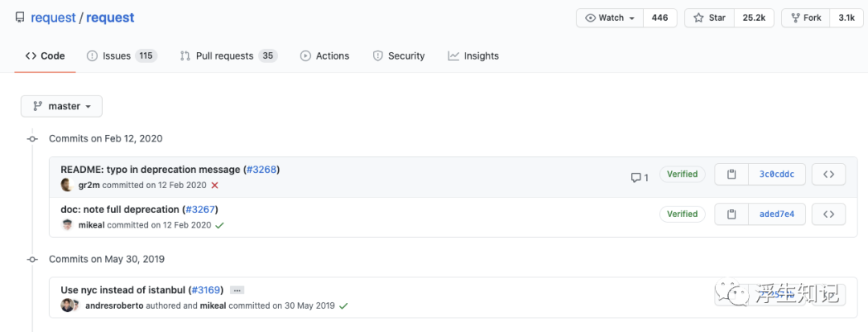The width and height of the screenshot is (868, 332).
Task: Open the Pull requests tab
Action: [x=227, y=55]
